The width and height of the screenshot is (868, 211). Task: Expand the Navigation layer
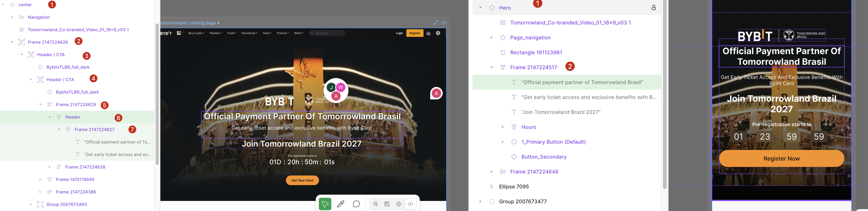coord(12,17)
